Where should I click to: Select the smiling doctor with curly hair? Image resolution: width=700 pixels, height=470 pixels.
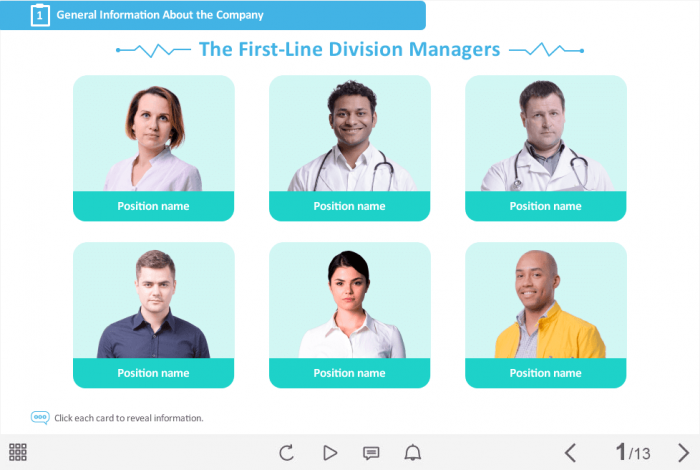coord(350,148)
